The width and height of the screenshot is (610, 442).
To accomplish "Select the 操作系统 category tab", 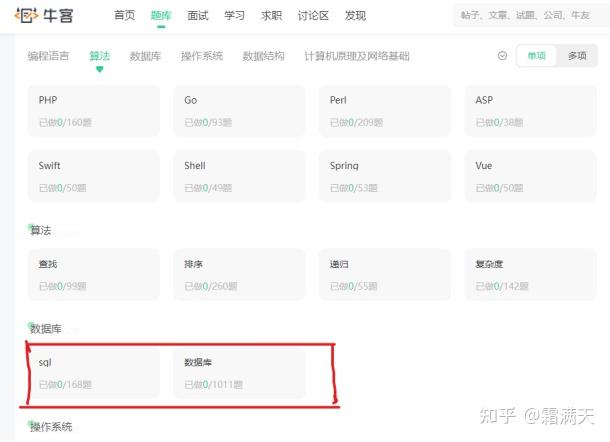I will tap(202, 56).
